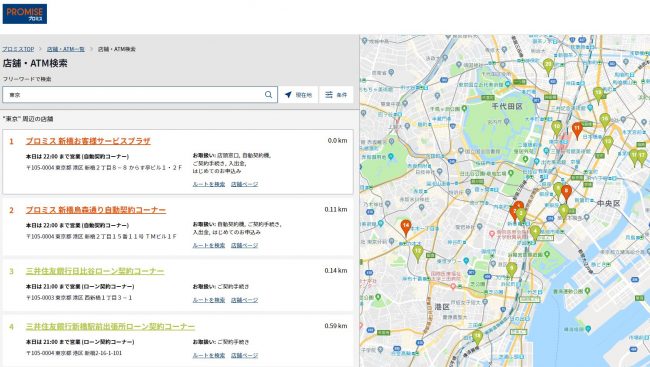Select green map pin number 9
650x367 pixels.
(512, 270)
